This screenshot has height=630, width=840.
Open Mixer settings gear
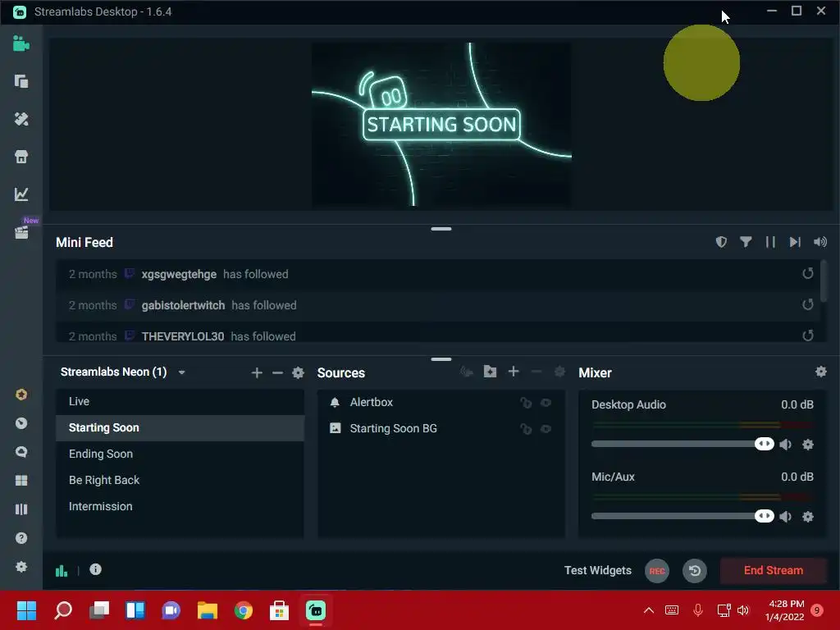820,372
